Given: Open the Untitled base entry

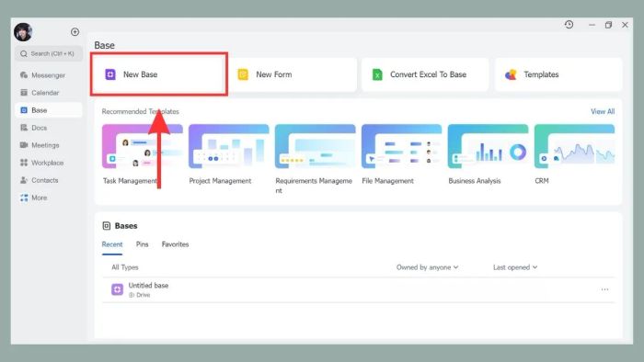Looking at the screenshot, I should pos(359,289).
